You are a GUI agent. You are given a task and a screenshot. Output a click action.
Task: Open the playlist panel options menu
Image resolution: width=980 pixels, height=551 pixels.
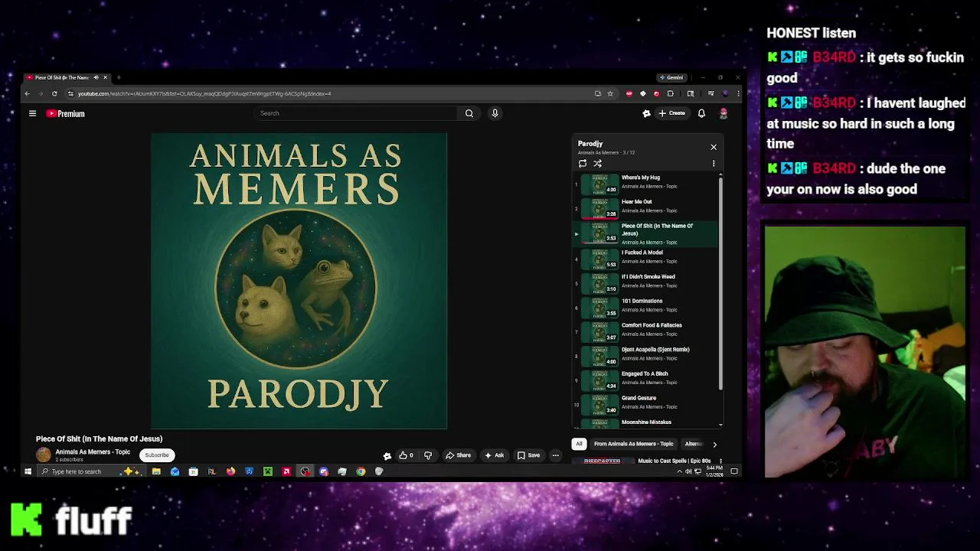click(714, 163)
